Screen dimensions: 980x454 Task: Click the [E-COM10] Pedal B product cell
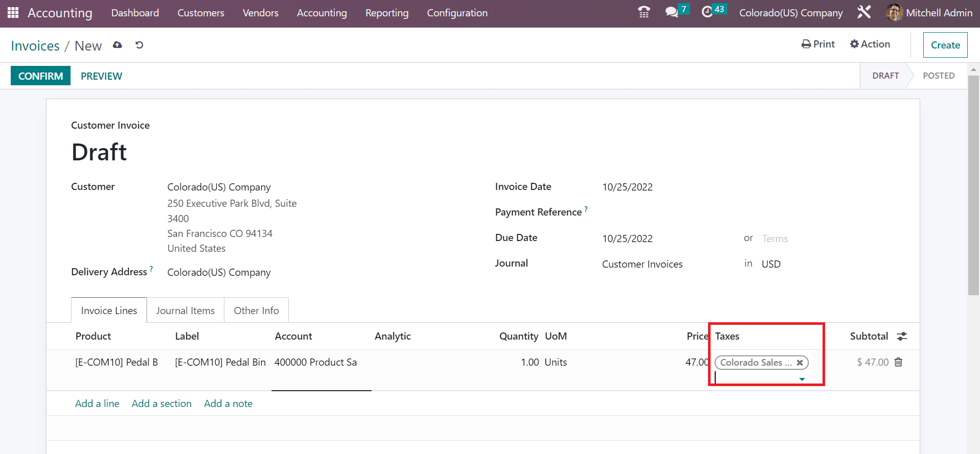pos(117,362)
